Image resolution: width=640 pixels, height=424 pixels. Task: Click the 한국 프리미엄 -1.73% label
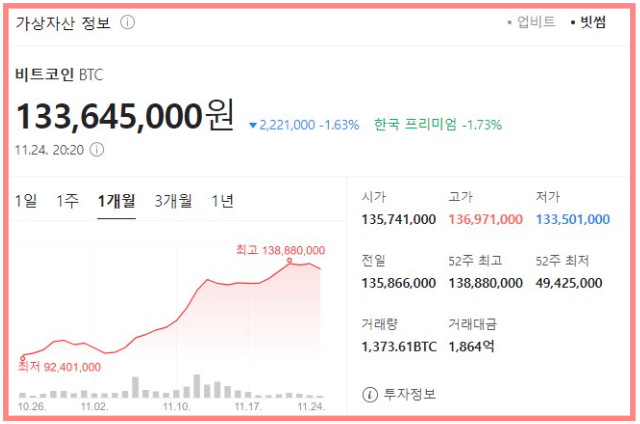pyautogui.click(x=438, y=124)
